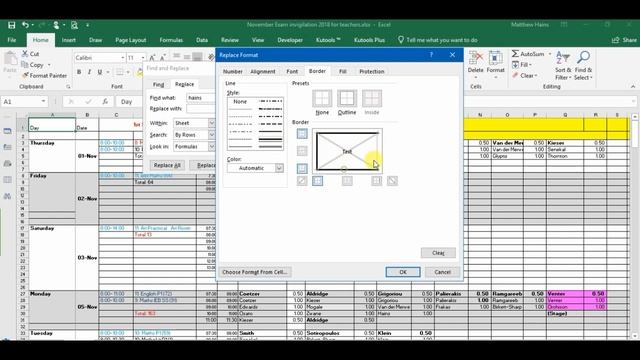This screenshot has width=640, height=360.
Task: Click Choose Format From Cell button
Action: coord(255,272)
